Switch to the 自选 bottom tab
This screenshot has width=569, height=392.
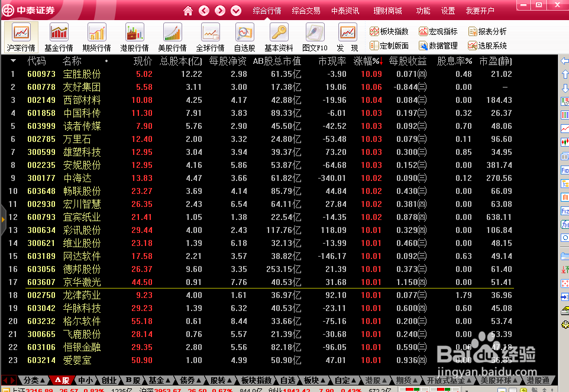click(x=288, y=380)
